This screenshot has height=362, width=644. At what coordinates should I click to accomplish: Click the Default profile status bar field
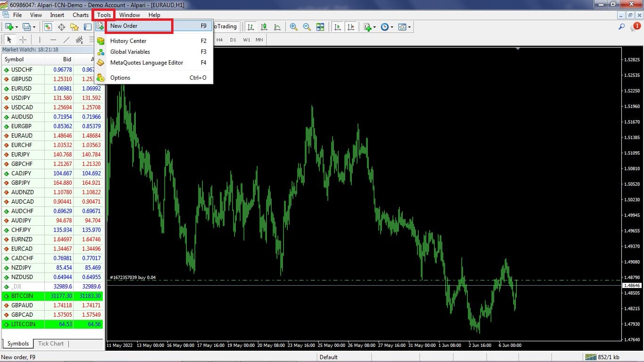point(329,357)
